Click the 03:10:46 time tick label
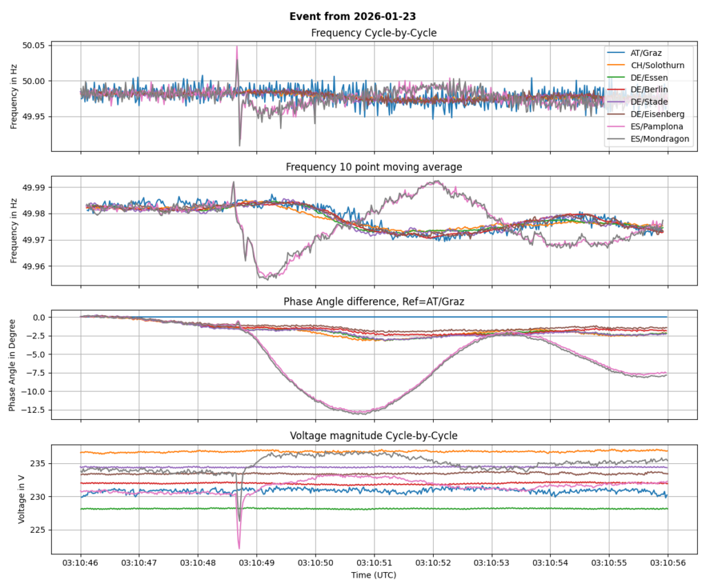Viewport: 706px width, 588px height. [x=81, y=562]
